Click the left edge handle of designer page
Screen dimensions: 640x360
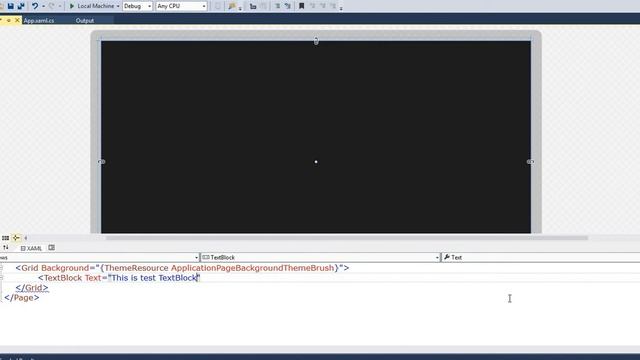[x=102, y=162]
